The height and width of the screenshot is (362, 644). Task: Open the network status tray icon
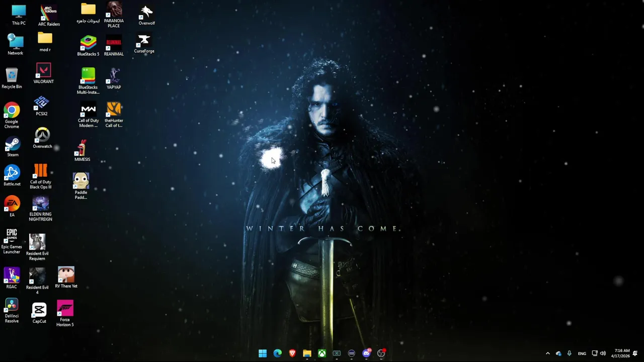click(x=595, y=353)
